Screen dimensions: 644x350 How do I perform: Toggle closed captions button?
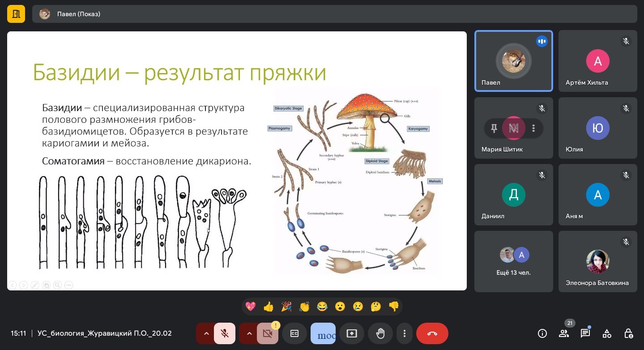[294, 333]
